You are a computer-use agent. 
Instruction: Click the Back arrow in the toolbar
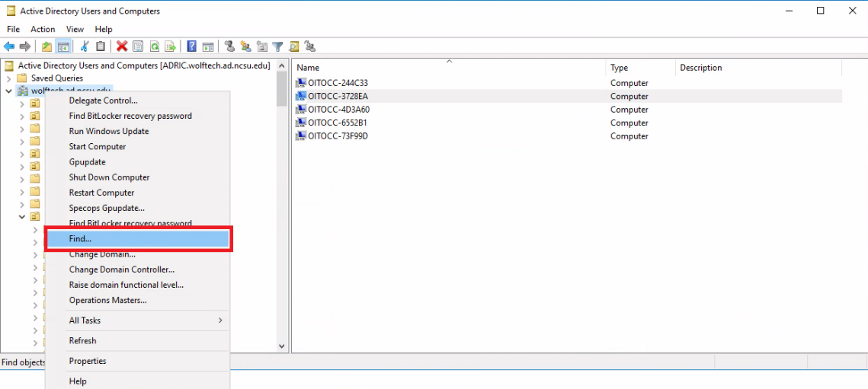coord(9,46)
